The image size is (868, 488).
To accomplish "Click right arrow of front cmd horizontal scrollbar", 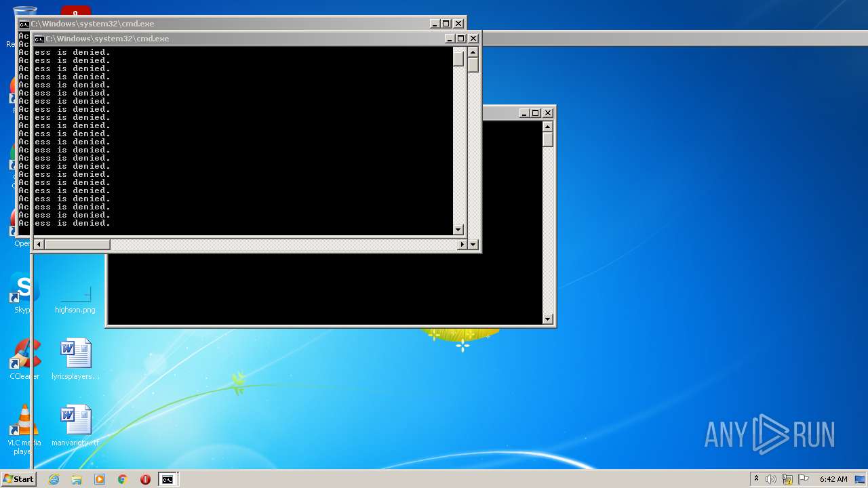I will click(x=462, y=244).
